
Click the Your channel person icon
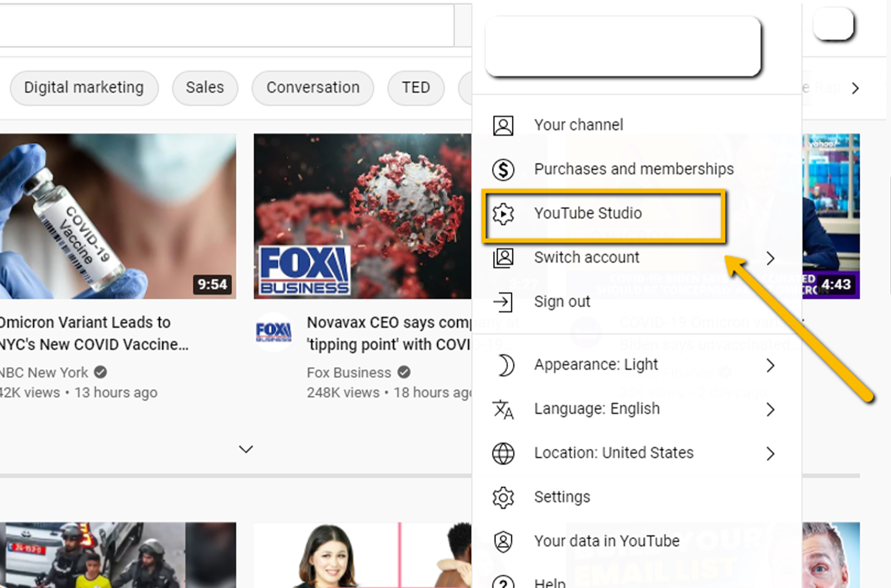[503, 125]
